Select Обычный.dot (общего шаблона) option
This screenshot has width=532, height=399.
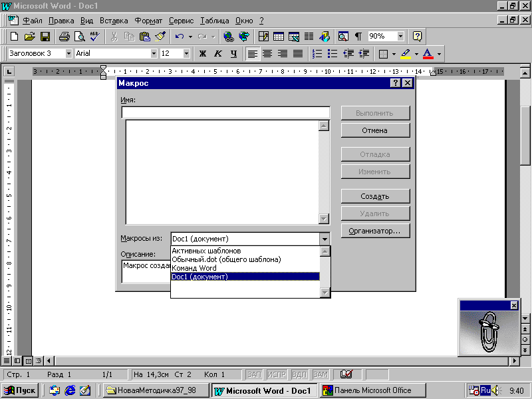pos(245,259)
